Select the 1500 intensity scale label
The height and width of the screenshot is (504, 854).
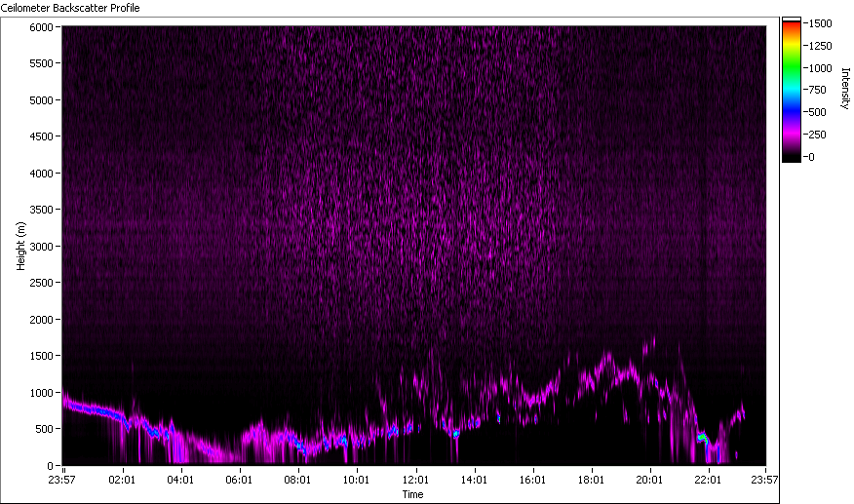[x=821, y=23]
